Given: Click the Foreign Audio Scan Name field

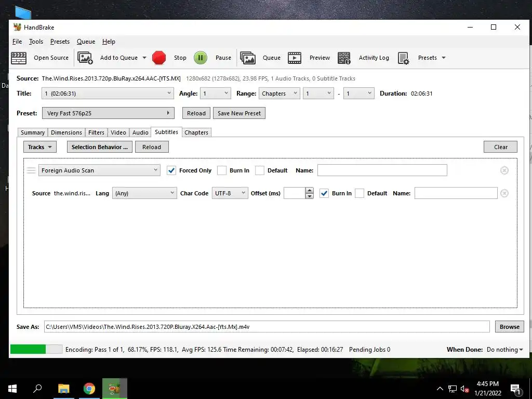Looking at the screenshot, I should coord(382,170).
